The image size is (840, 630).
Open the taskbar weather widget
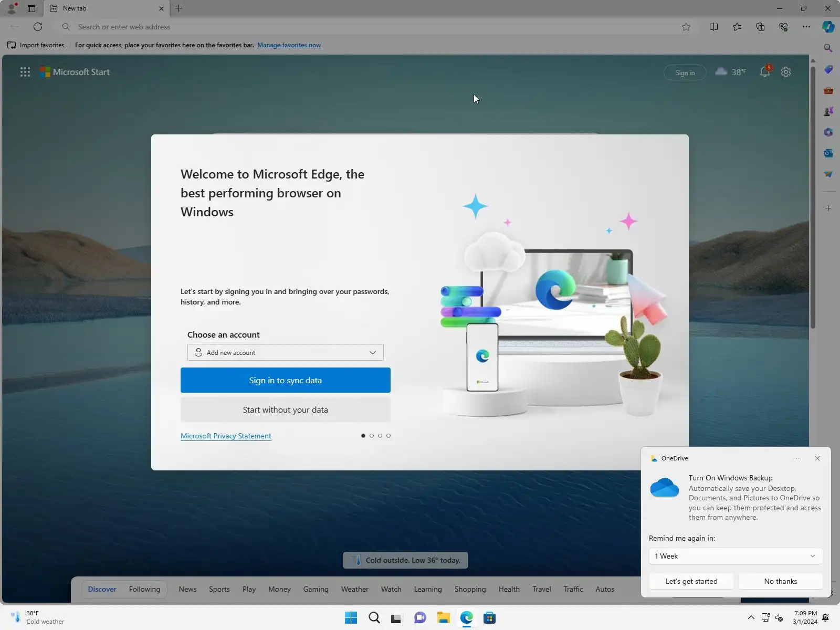pyautogui.click(x=37, y=617)
